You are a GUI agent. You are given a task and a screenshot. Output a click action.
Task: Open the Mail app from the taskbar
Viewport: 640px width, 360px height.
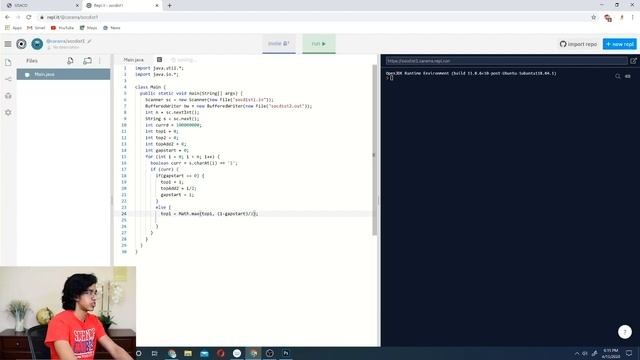point(204,353)
